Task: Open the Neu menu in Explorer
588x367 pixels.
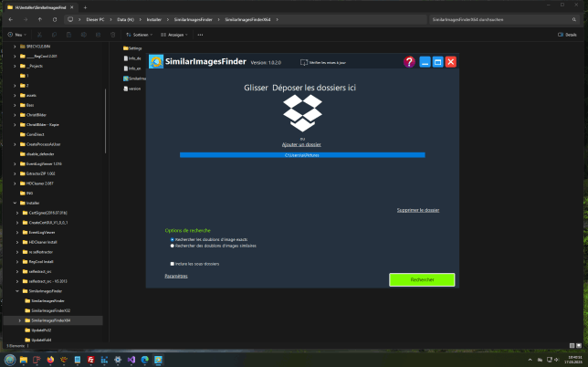Action: pyautogui.click(x=16, y=35)
